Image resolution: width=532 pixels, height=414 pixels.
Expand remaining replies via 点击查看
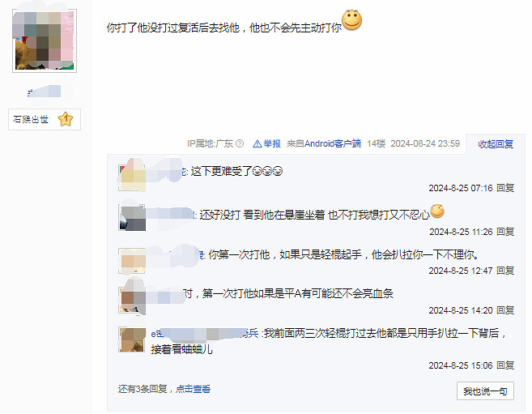[x=193, y=389]
